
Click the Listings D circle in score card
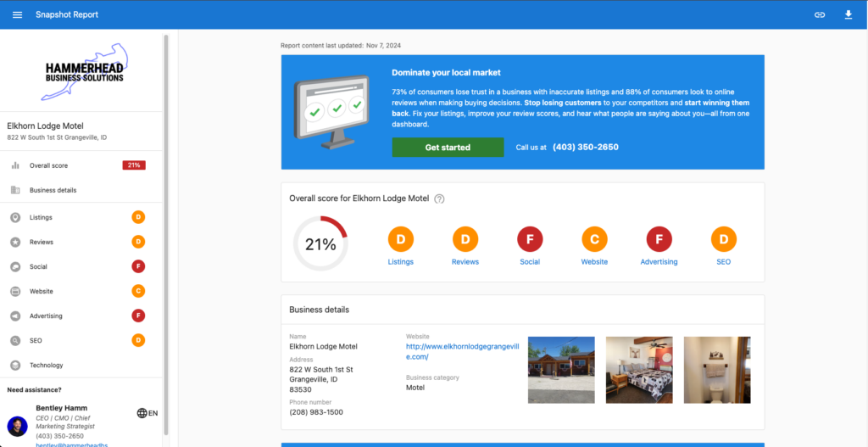[x=401, y=239]
